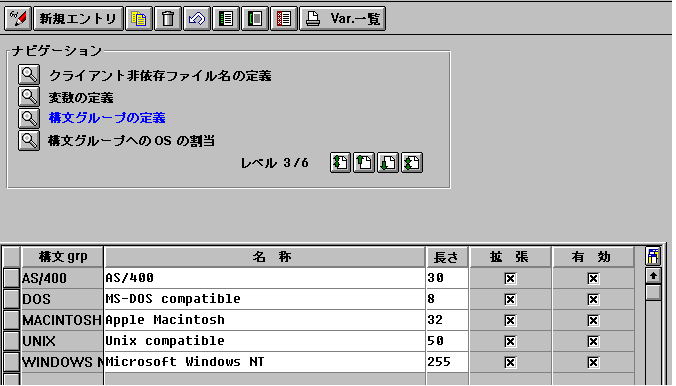Go down one navigation level

388,163
